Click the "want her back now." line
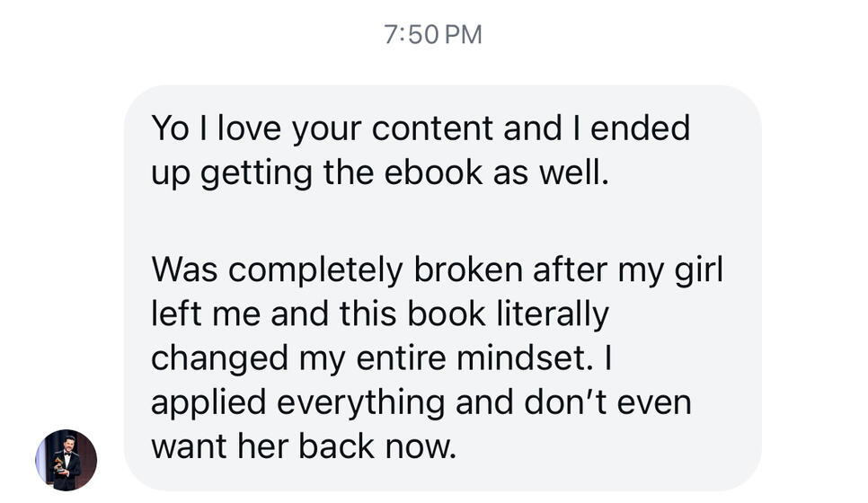868x503 pixels. tap(304, 446)
